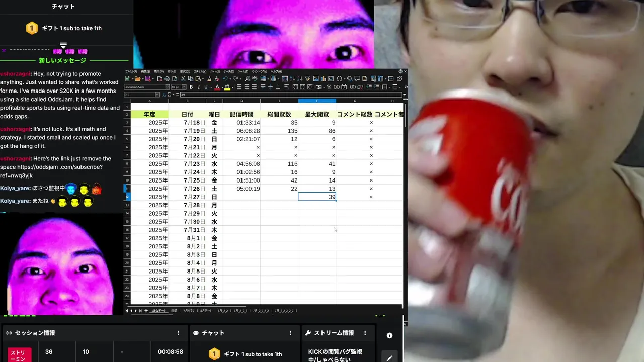Open session info panel three-dot menu
644x362 pixels.
(x=178, y=333)
